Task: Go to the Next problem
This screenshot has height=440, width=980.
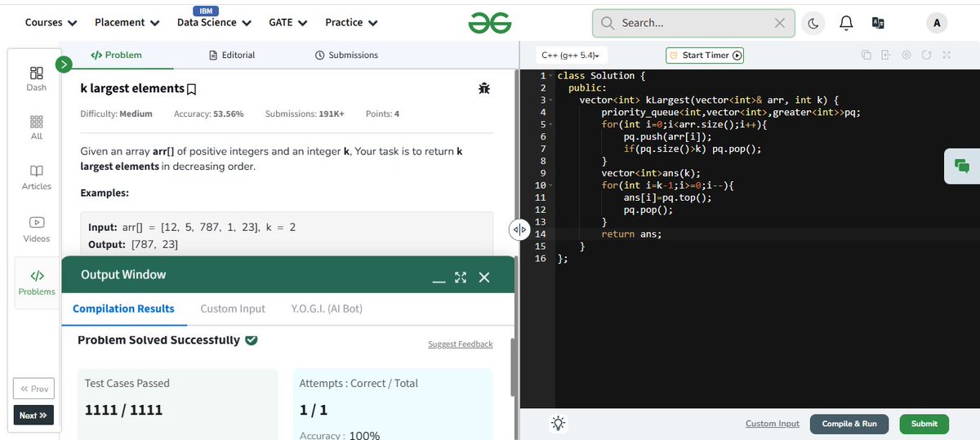Action: click(33, 416)
